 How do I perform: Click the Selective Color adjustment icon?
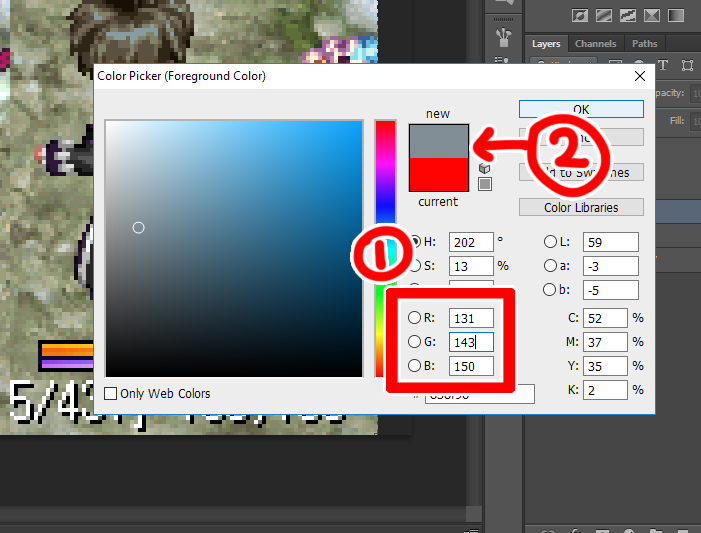tap(652, 16)
